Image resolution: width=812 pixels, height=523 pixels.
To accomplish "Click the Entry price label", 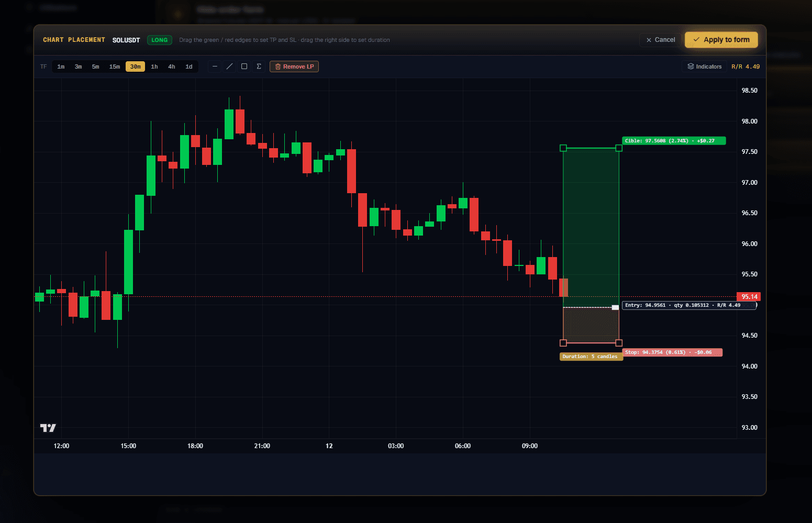I will point(689,305).
